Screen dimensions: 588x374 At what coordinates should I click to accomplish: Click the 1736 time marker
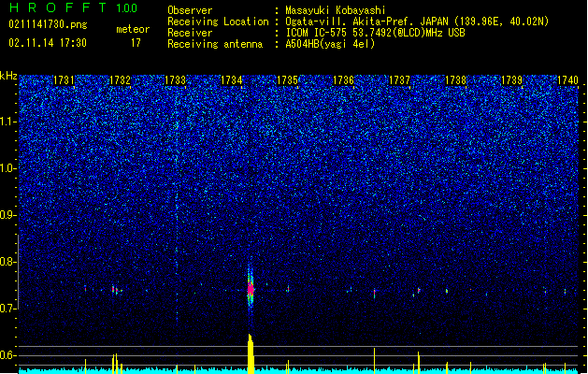(x=343, y=80)
